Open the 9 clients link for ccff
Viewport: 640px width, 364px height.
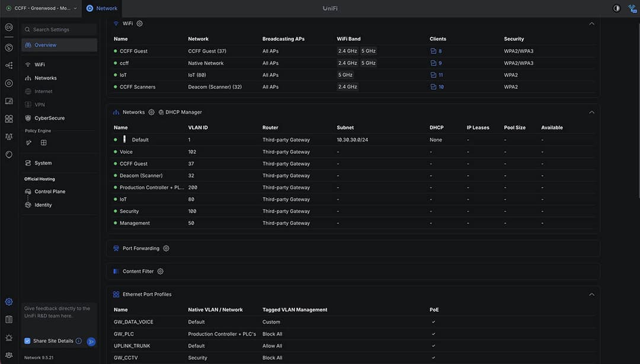click(x=436, y=63)
